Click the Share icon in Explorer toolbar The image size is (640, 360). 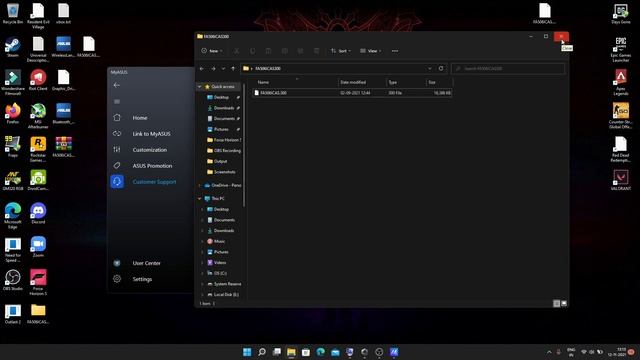[x=300, y=51]
